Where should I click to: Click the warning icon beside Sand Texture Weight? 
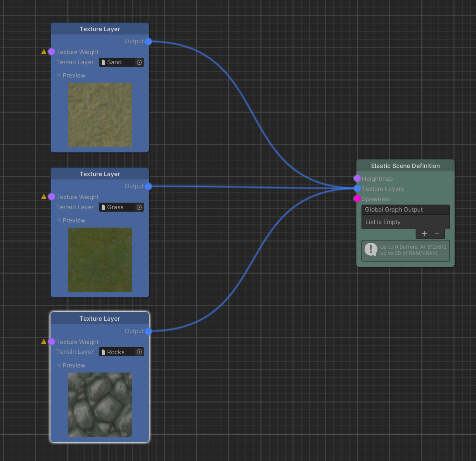coord(44,52)
